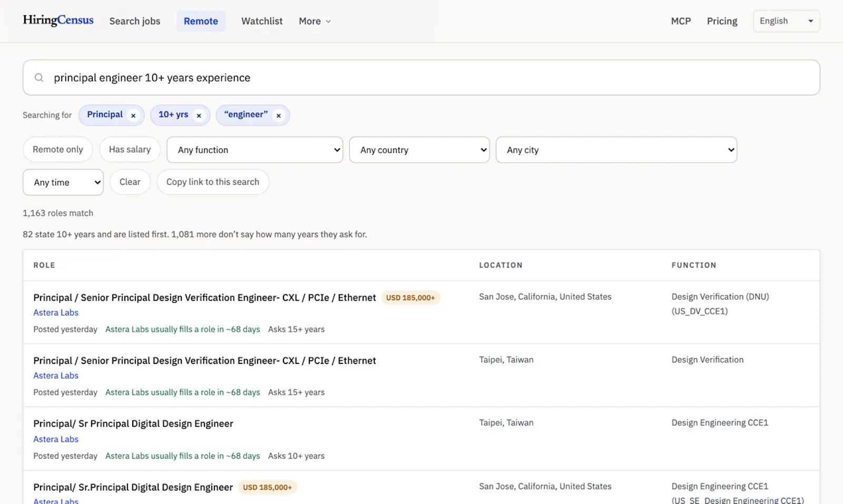Viewport: 843px width, 504px height.
Task: Click the "engineer" filter chip label
Action: point(246,114)
